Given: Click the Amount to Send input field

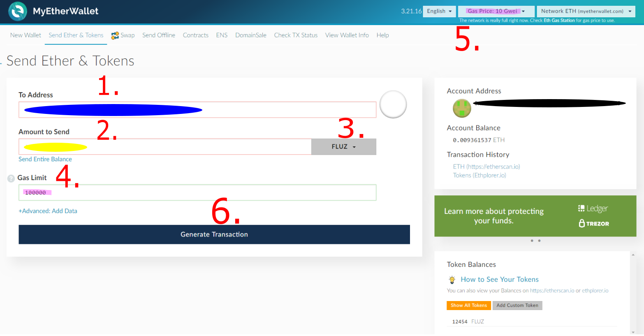Looking at the screenshot, I should [165, 147].
